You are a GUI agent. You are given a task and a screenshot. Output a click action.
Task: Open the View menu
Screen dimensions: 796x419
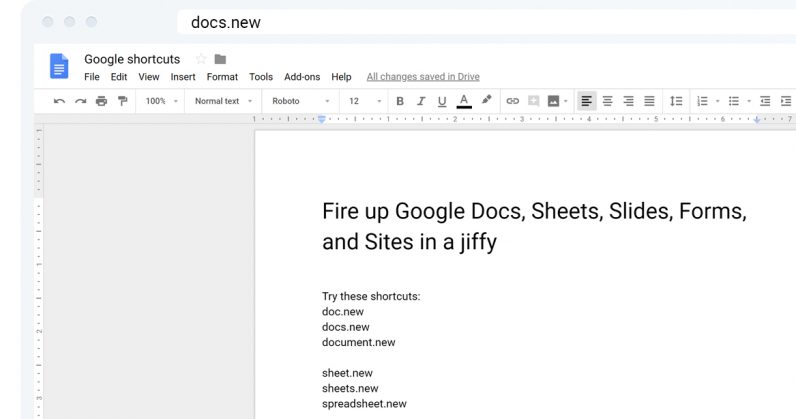tap(149, 77)
